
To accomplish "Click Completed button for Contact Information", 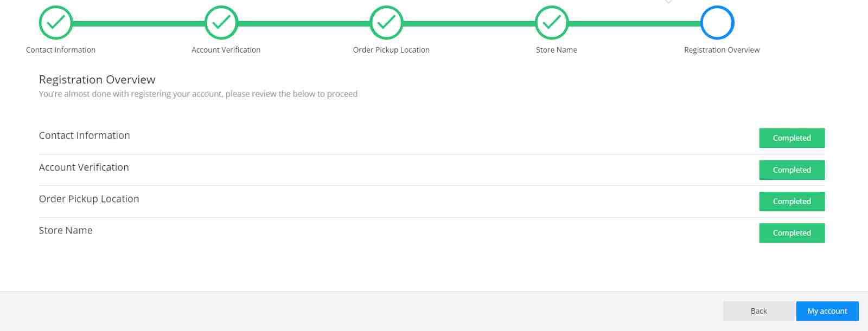I will point(792,138).
